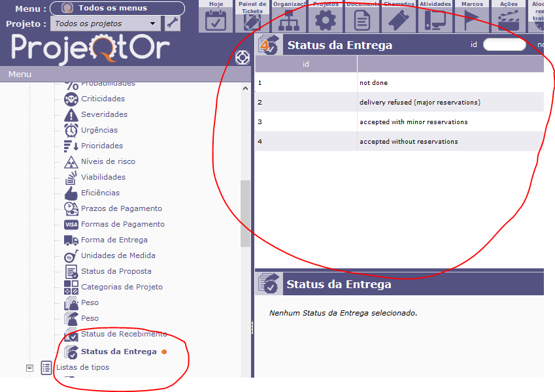Open the Documentos page icon

pos(362,20)
